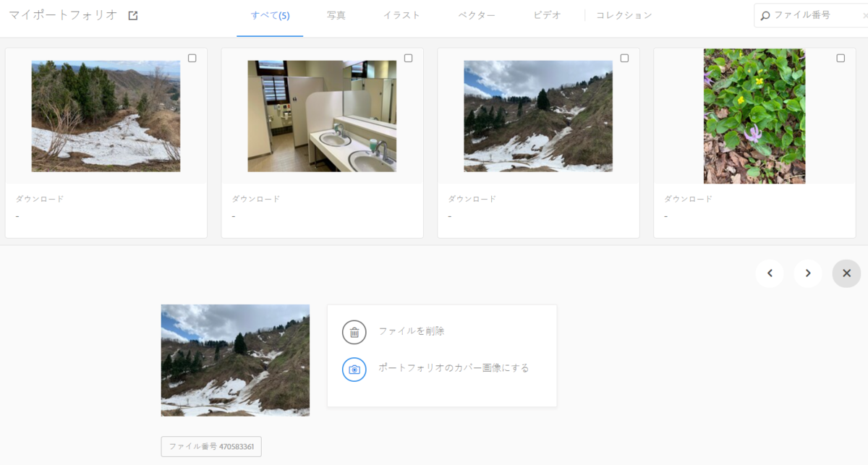Screen dimensions: 868x465
Task: Click ファイルを削除 link
Action: [412, 331]
